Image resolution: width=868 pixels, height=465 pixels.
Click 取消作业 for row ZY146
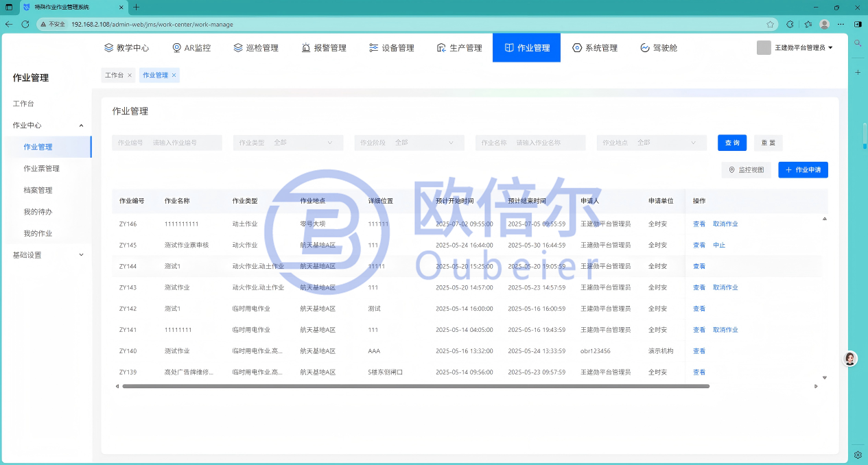[725, 224]
